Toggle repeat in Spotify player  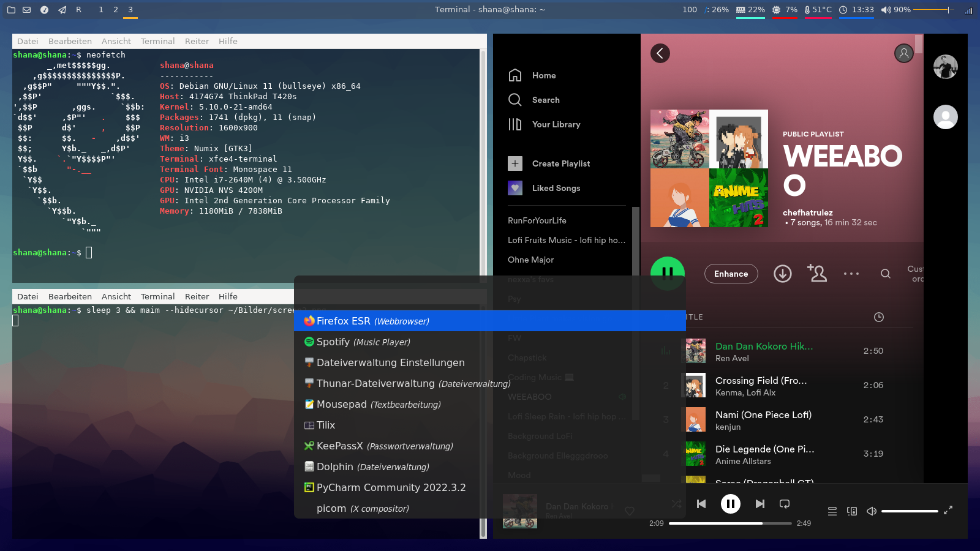click(x=785, y=504)
